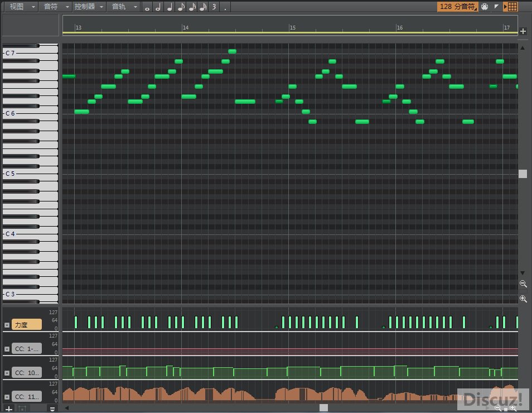Toggle the triplet duration modifier
The width and height of the screenshot is (532, 413).
pyautogui.click(x=214, y=7)
